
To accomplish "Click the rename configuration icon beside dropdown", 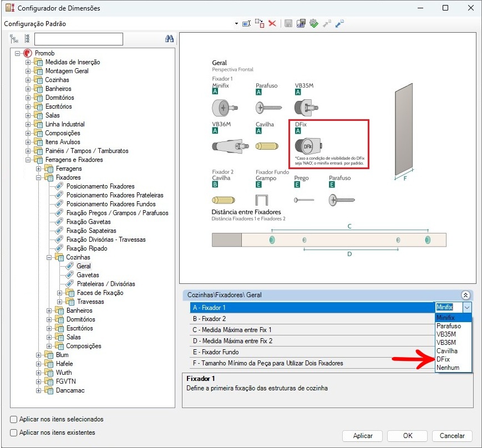I will pos(247,24).
